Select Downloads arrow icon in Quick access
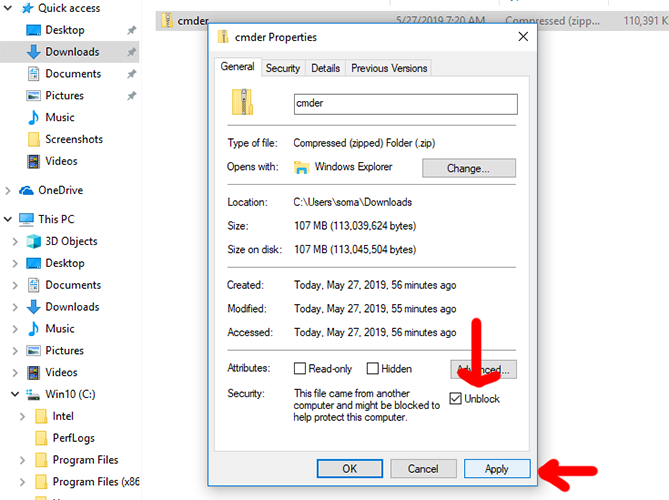Image resolution: width=669 pixels, height=500 pixels. [33, 52]
